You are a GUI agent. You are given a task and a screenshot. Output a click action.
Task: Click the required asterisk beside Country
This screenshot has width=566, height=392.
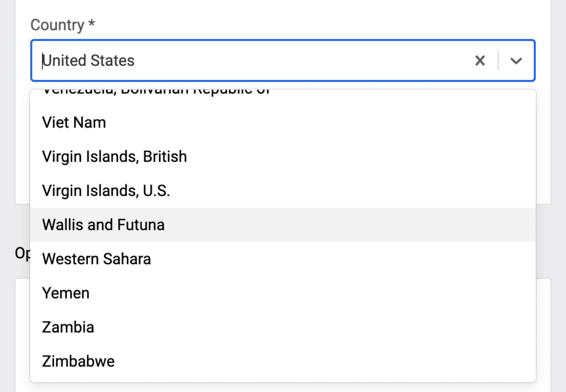(x=91, y=25)
